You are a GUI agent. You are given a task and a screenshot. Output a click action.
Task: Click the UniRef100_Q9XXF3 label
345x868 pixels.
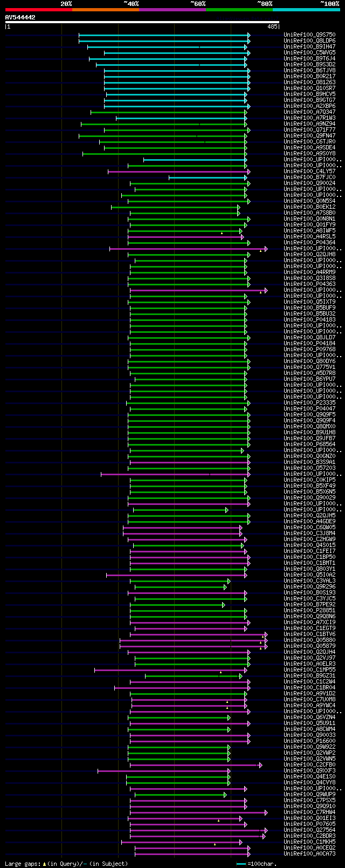click(309, 771)
